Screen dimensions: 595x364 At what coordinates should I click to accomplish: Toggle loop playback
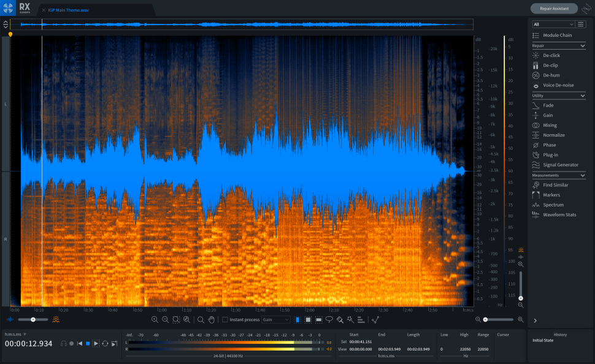point(105,344)
